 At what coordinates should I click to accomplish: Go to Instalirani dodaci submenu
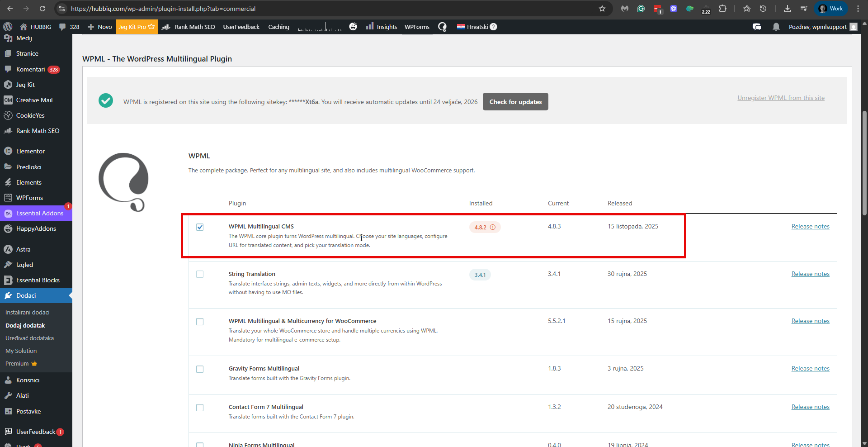coord(28,312)
